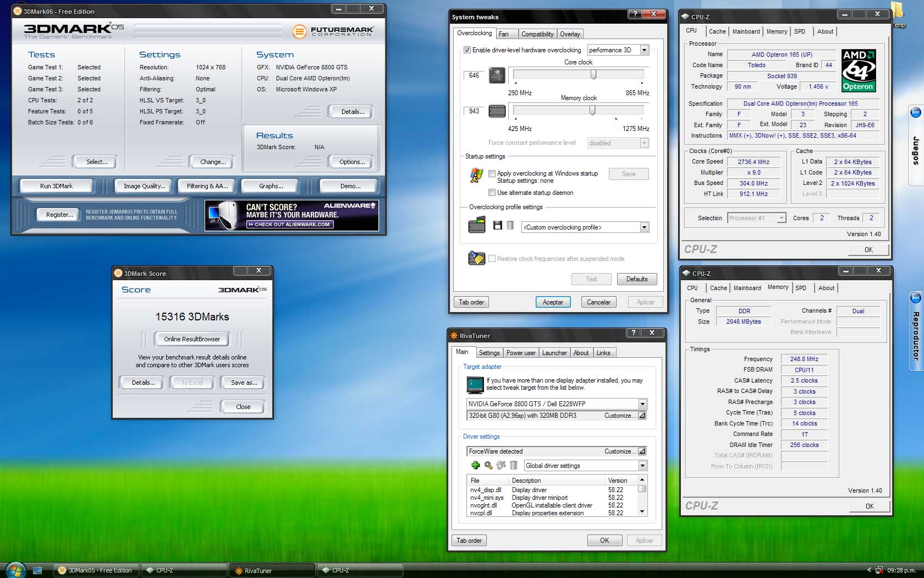The height and width of the screenshot is (578, 924).
Task: Click the memory clock value field 943
Action: pos(474,111)
